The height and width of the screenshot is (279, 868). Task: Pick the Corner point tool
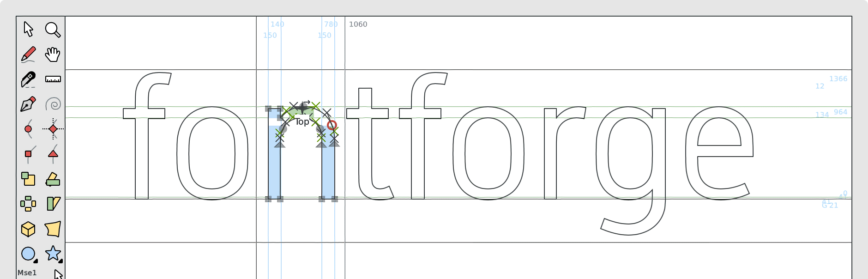pyautogui.click(x=28, y=154)
